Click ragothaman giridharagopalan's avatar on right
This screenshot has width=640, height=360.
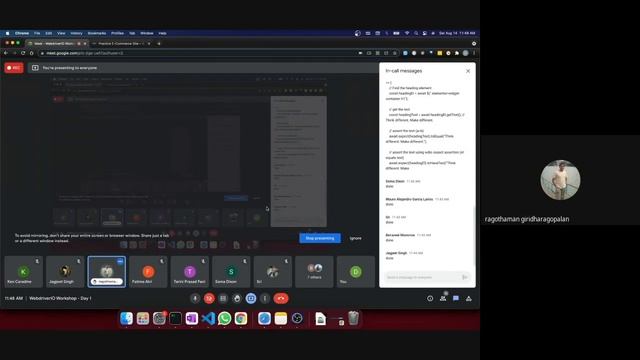pyautogui.click(x=560, y=180)
